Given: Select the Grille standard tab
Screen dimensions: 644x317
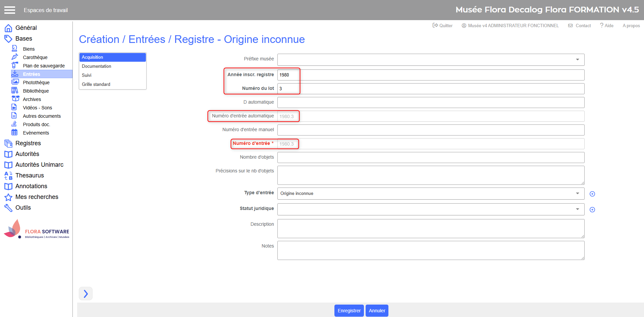Looking at the screenshot, I should click(96, 84).
